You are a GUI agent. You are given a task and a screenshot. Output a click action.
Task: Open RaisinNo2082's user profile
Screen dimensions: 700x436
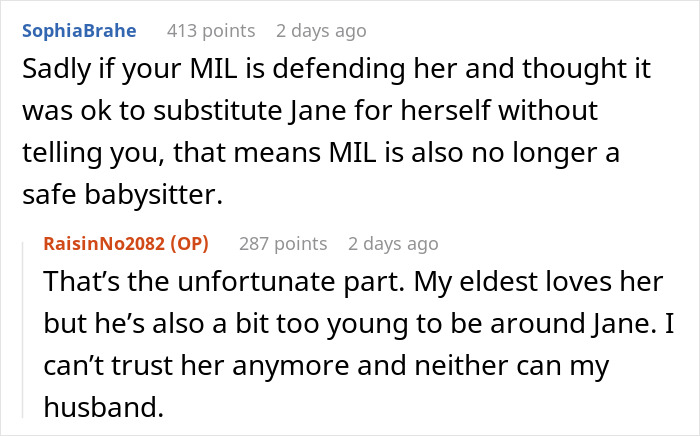pos(107,243)
